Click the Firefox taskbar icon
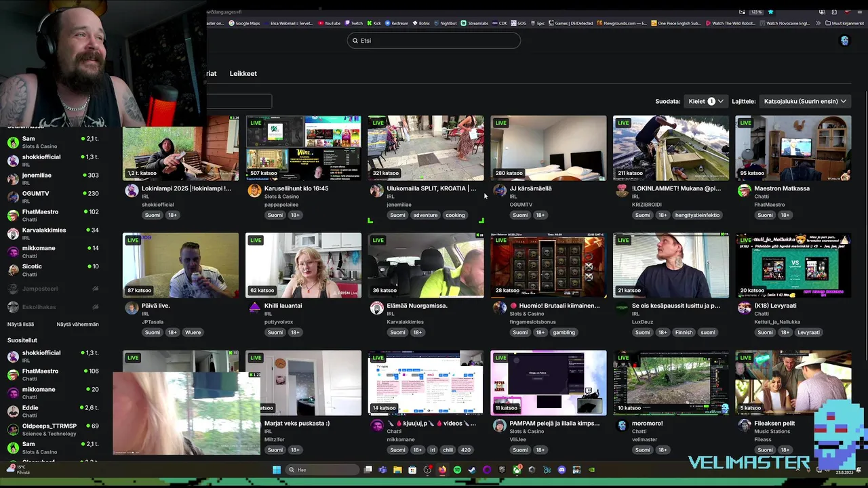The width and height of the screenshot is (868, 488). [x=442, y=470]
